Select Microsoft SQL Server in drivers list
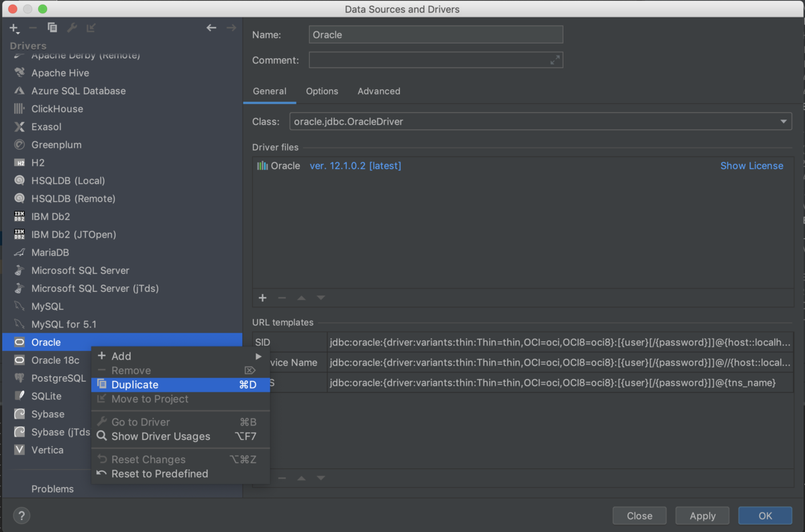The width and height of the screenshot is (805, 532). (x=121, y=270)
